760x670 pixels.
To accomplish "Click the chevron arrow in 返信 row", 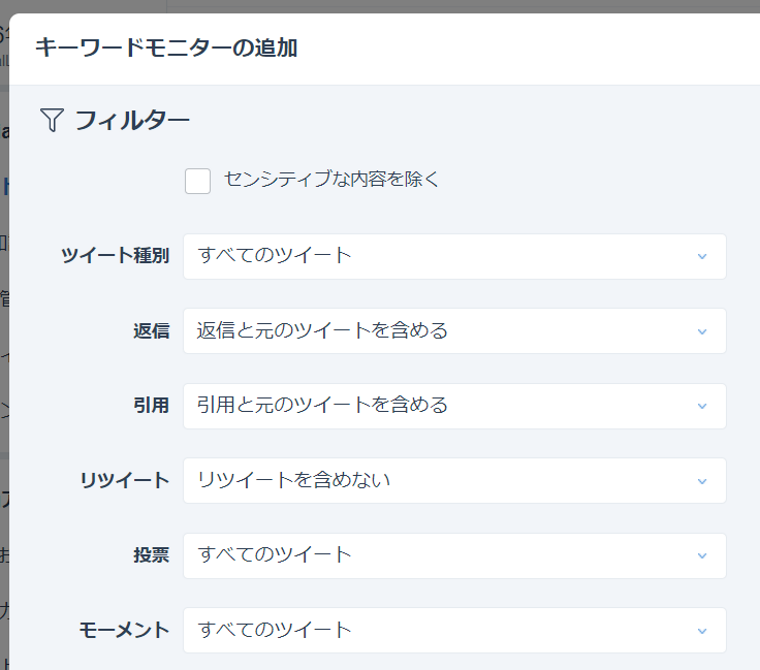I will click(x=702, y=332).
